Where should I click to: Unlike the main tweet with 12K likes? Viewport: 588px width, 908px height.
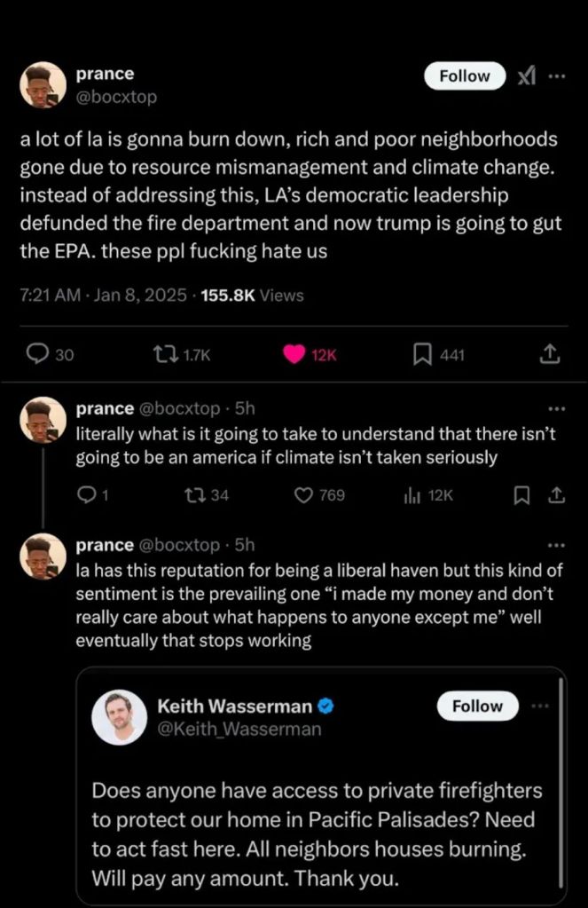tap(295, 354)
